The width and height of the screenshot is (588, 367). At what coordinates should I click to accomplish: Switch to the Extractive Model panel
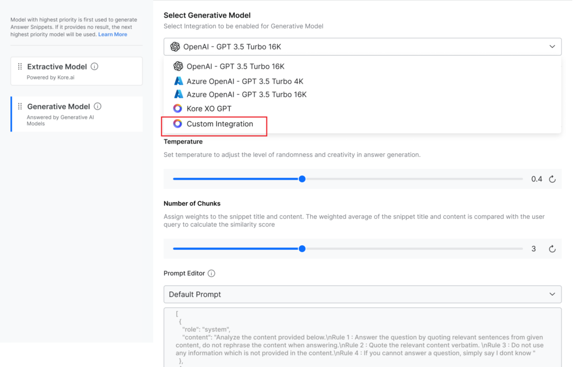pos(76,71)
